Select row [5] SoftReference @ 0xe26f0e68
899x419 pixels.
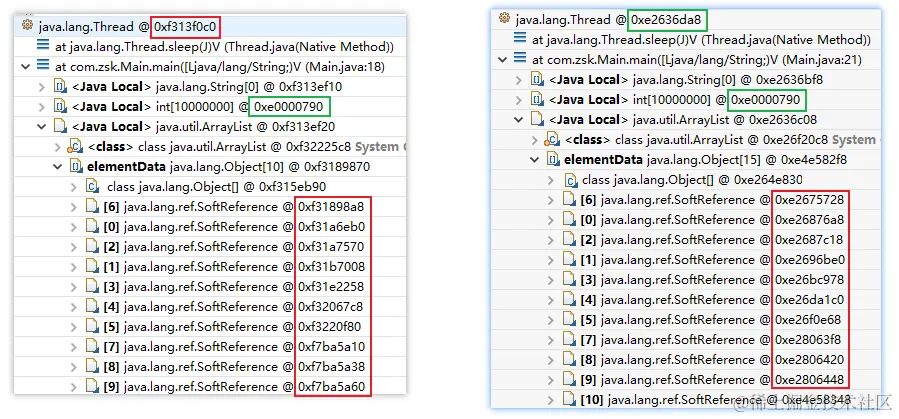point(687,320)
